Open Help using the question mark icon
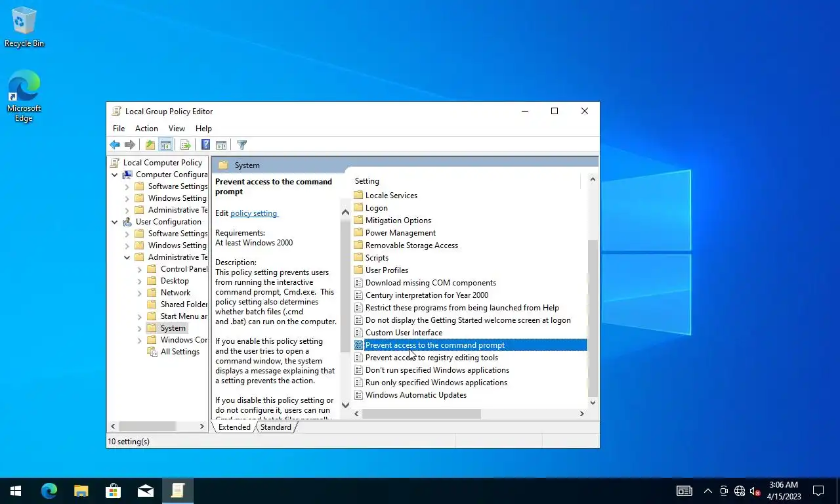 tap(205, 145)
